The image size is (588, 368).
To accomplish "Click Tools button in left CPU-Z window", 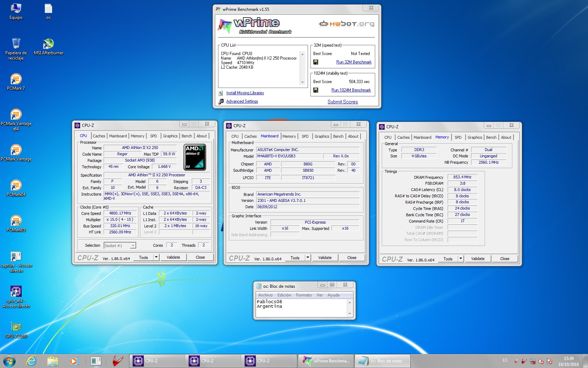I will pyautogui.click(x=143, y=257).
